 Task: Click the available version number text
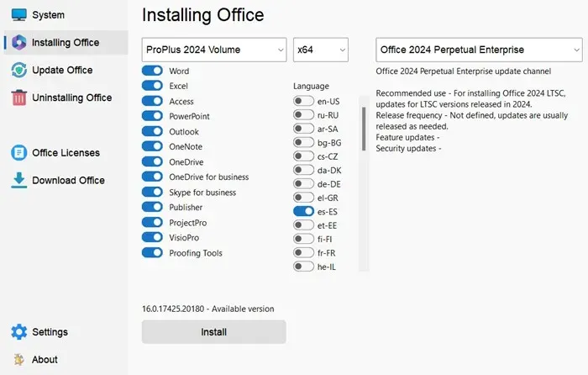point(208,309)
